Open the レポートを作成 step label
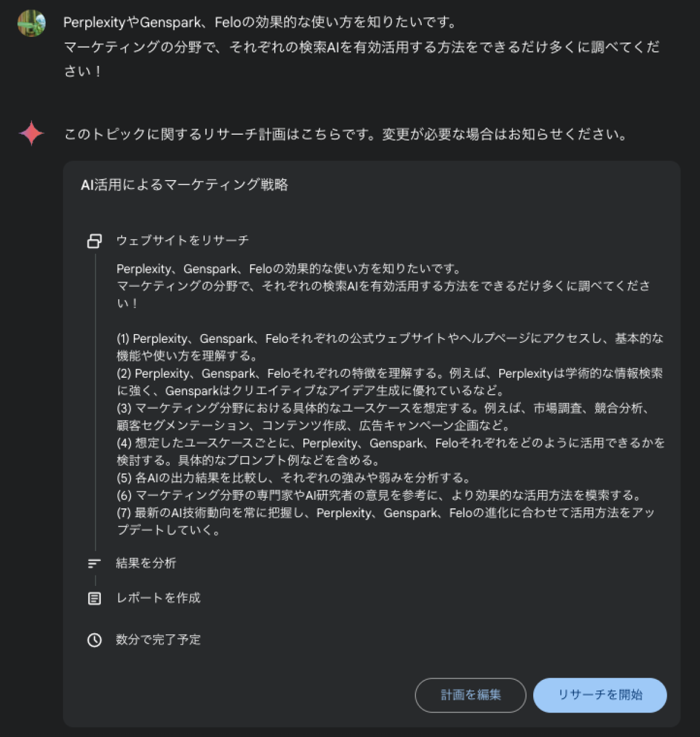The image size is (700, 737). [159, 598]
